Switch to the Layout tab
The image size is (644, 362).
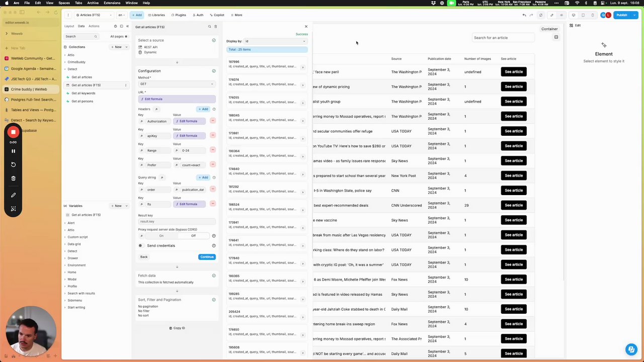coord(69,26)
